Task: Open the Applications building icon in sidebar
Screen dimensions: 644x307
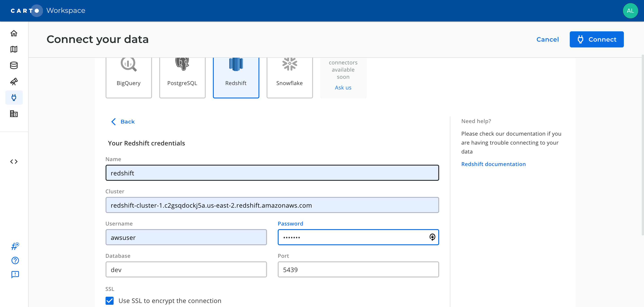Action: 14,114
